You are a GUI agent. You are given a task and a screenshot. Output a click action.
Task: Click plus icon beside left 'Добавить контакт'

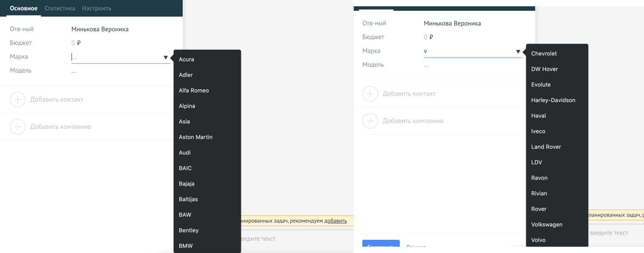coord(18,100)
